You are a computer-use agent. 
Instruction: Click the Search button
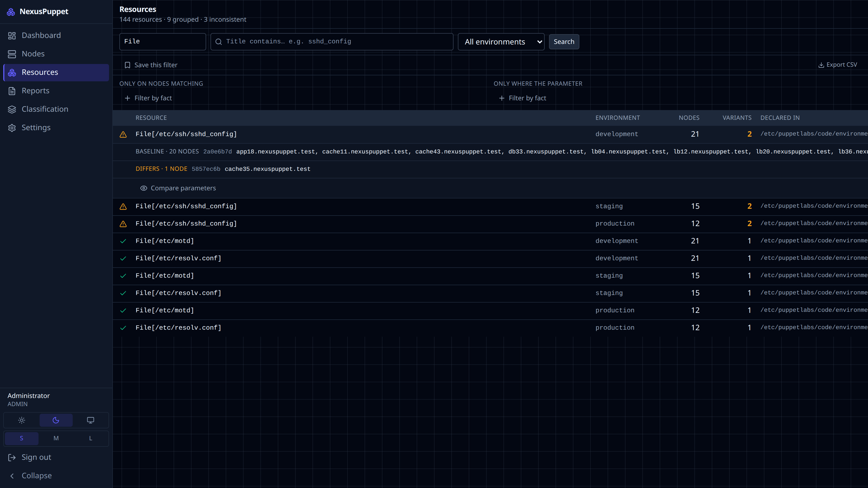point(564,42)
